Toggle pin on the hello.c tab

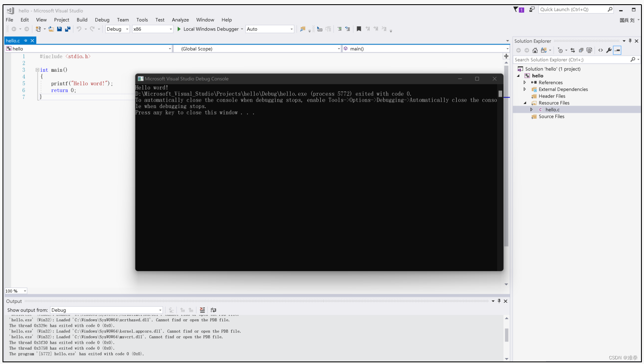[x=26, y=41]
